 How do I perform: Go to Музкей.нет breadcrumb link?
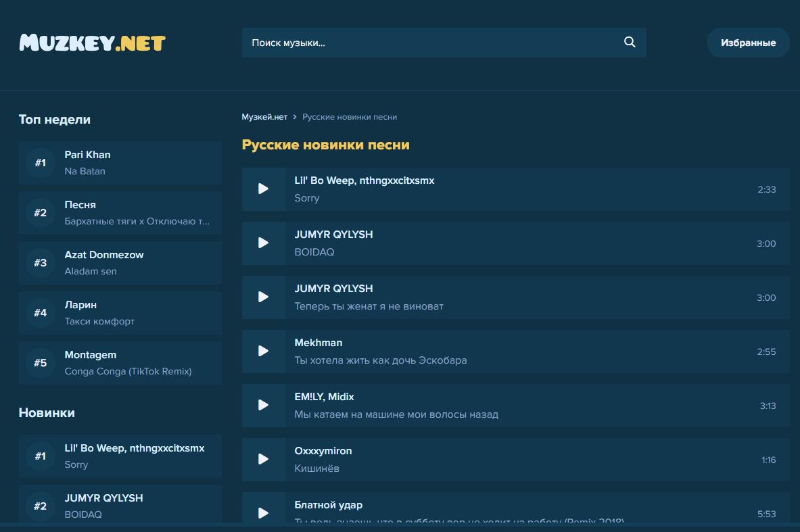264,117
